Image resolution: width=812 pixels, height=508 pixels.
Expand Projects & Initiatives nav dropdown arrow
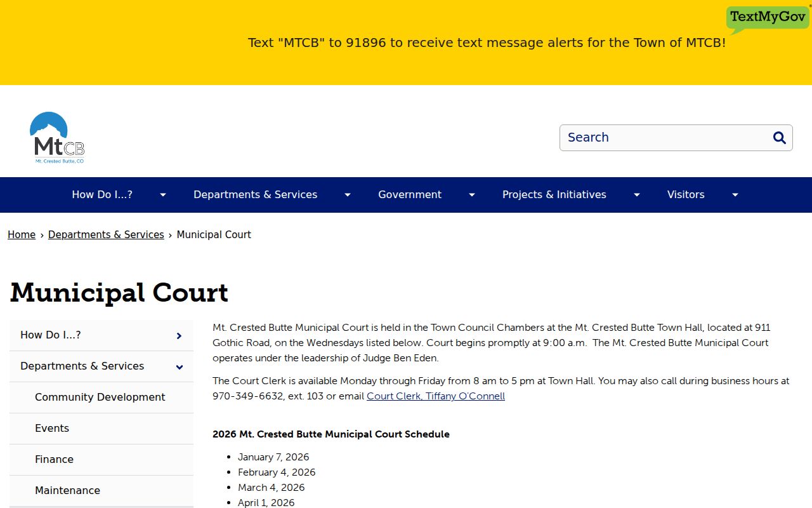pos(637,195)
